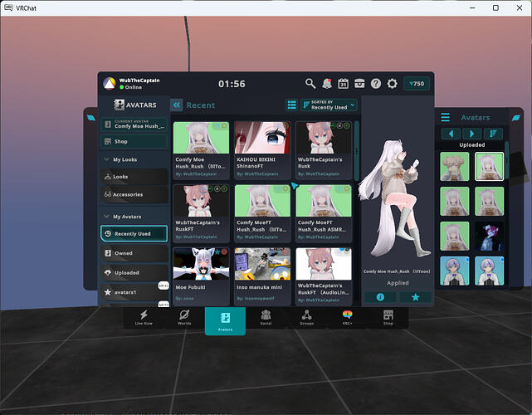The width and height of the screenshot is (532, 415).
Task: Open hamburger menu in Avatars wing panel
Action: (x=446, y=117)
